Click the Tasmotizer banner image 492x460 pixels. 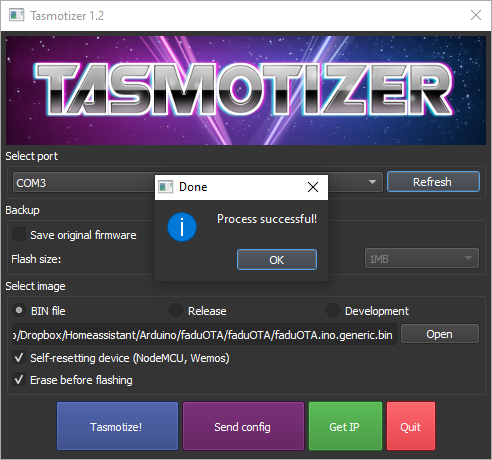tap(246, 90)
